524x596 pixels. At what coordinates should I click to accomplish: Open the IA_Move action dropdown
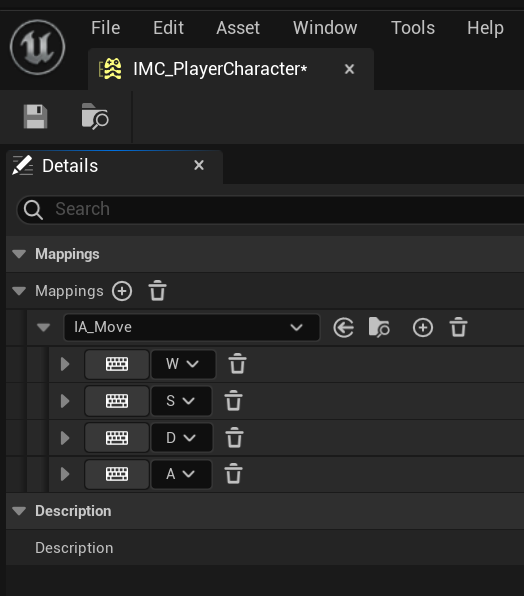pos(192,327)
